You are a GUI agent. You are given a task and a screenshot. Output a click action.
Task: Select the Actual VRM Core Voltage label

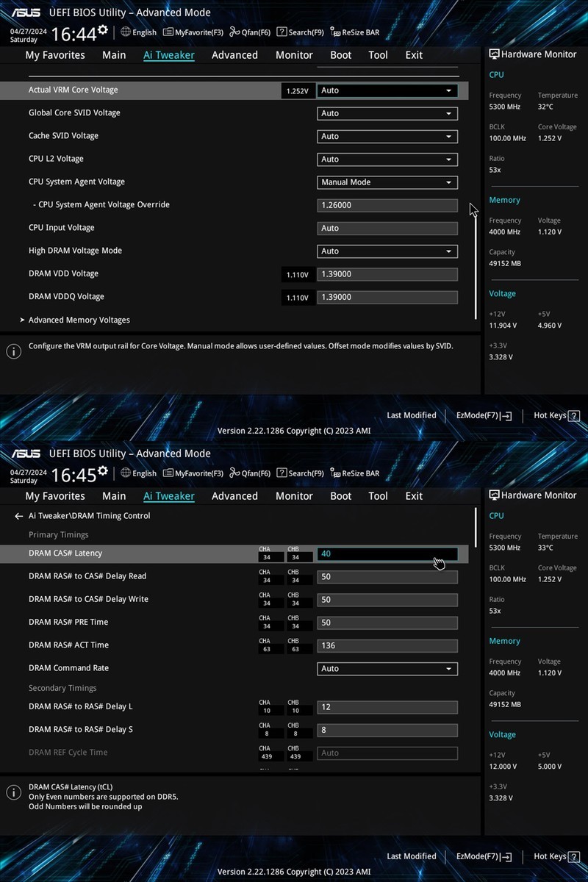pyautogui.click(x=73, y=90)
